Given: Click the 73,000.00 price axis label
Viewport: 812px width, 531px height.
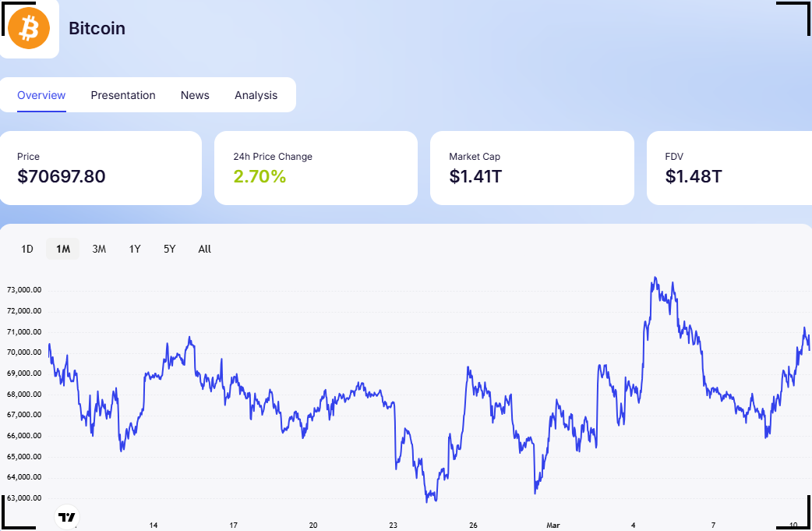Looking at the screenshot, I should coord(24,290).
